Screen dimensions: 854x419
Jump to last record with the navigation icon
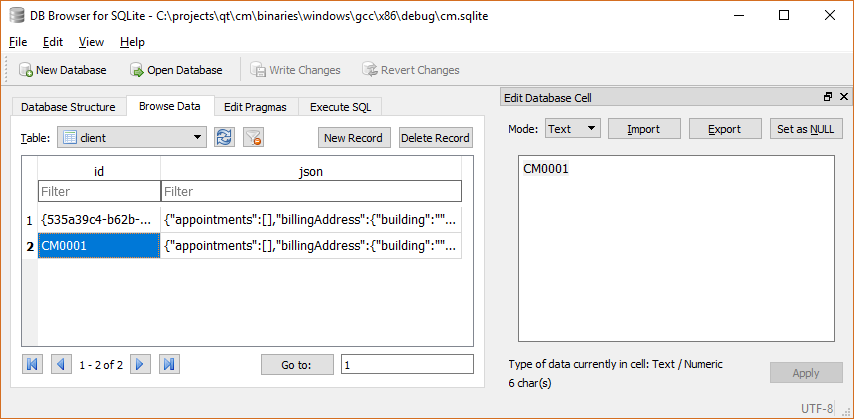coord(169,364)
